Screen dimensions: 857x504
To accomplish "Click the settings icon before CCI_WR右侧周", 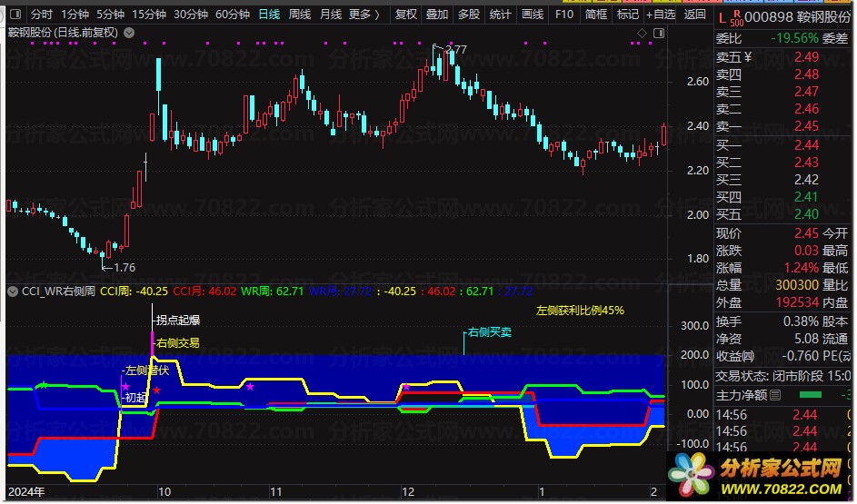I will coord(12,292).
